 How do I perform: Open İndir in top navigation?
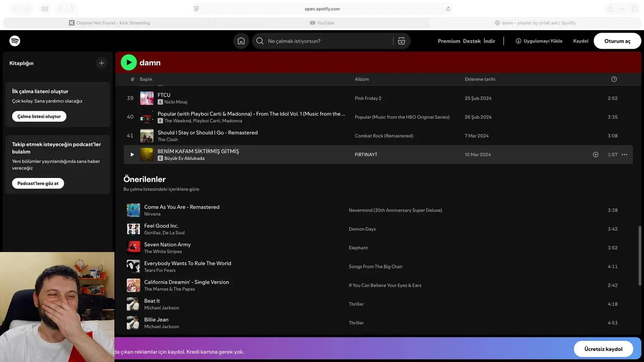pos(490,41)
